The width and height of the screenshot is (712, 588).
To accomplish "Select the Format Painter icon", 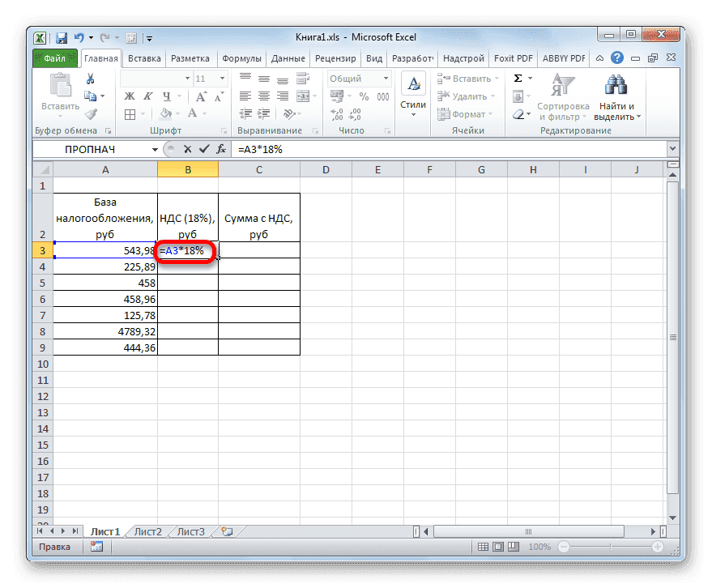I will [x=92, y=113].
